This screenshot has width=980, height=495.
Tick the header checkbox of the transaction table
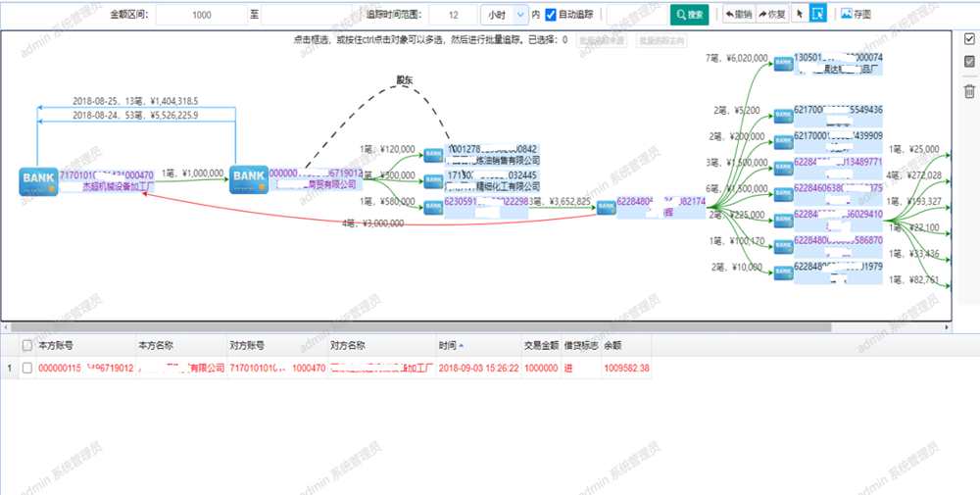[26, 345]
